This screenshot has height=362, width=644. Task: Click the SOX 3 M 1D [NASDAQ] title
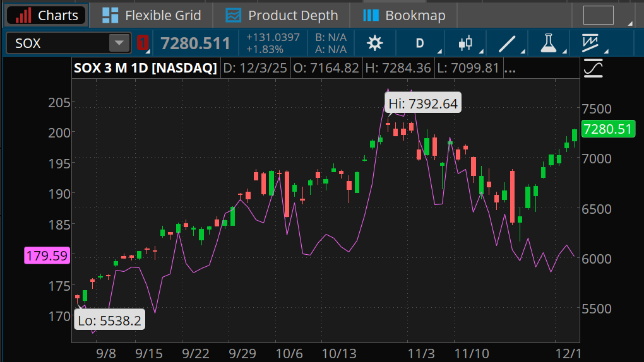(x=145, y=67)
